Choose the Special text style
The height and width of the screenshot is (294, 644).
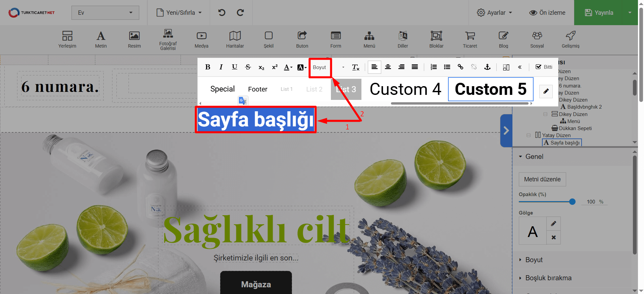point(222,89)
